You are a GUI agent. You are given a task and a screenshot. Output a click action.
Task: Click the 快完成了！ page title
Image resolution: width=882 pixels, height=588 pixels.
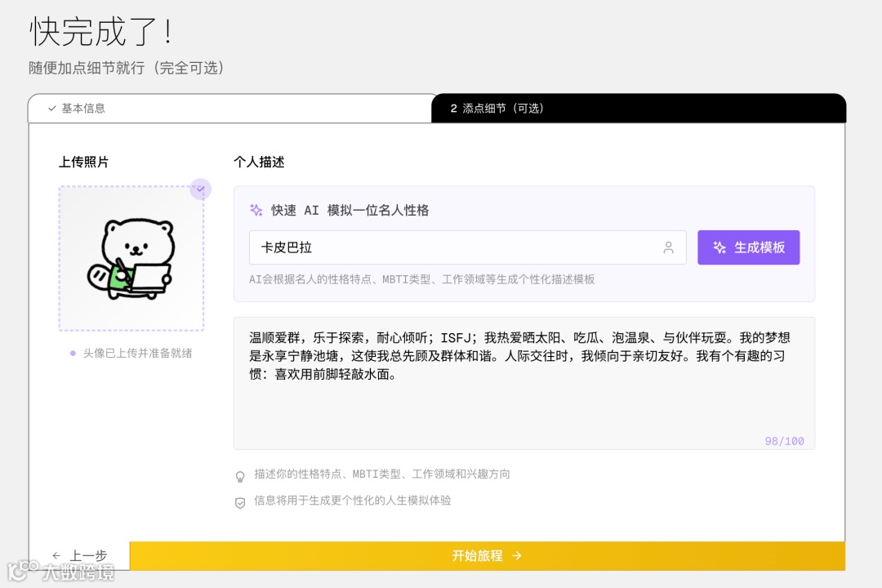click(101, 32)
